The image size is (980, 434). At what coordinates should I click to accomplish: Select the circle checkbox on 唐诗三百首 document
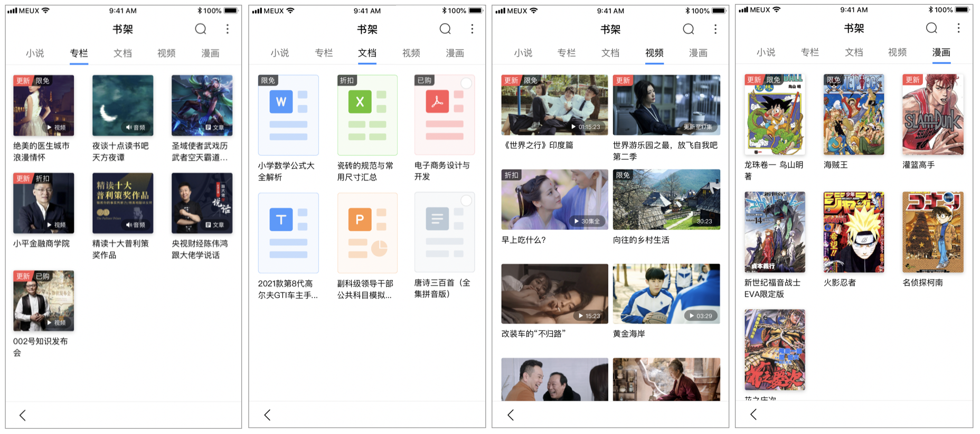pos(466,201)
